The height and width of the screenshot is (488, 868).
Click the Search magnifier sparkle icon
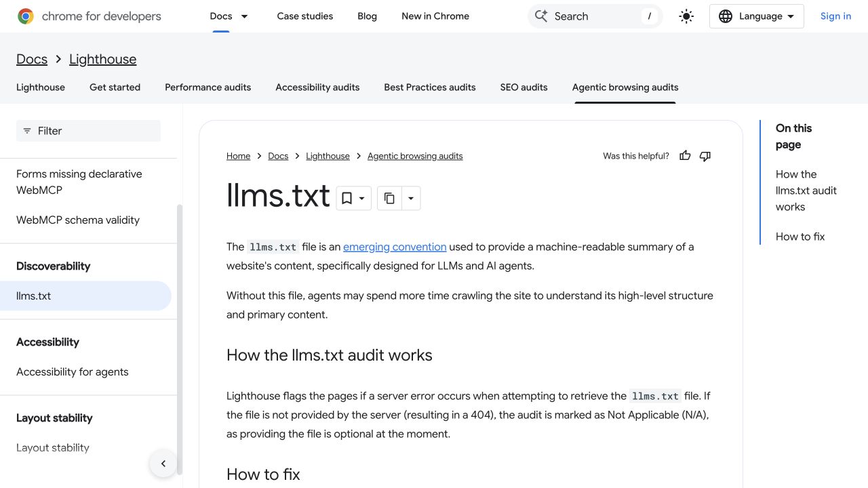[541, 16]
